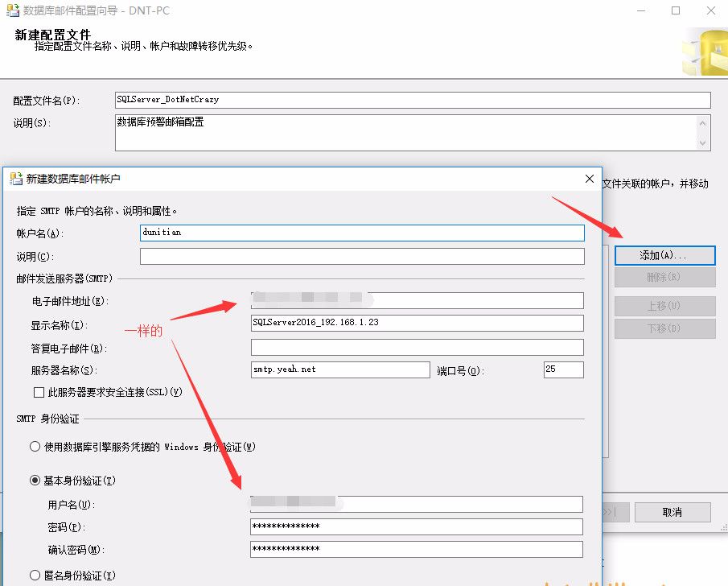This screenshot has width=728, height=586.
Task: Close the new database mail account dialog
Action: (590, 179)
